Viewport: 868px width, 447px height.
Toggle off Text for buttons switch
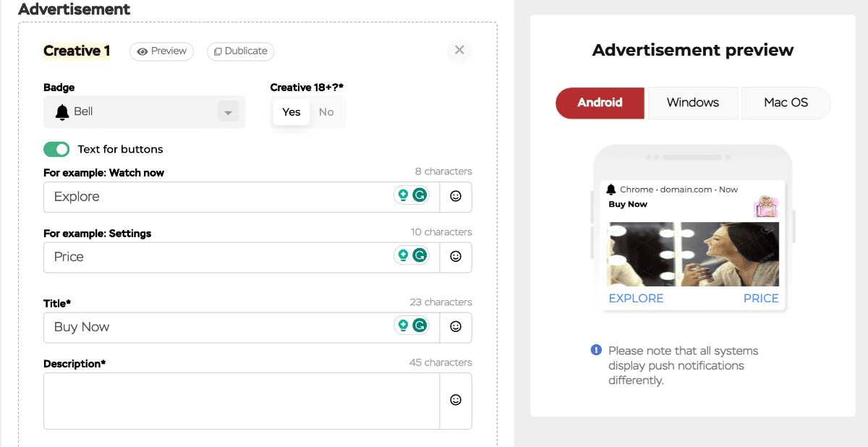(x=56, y=149)
